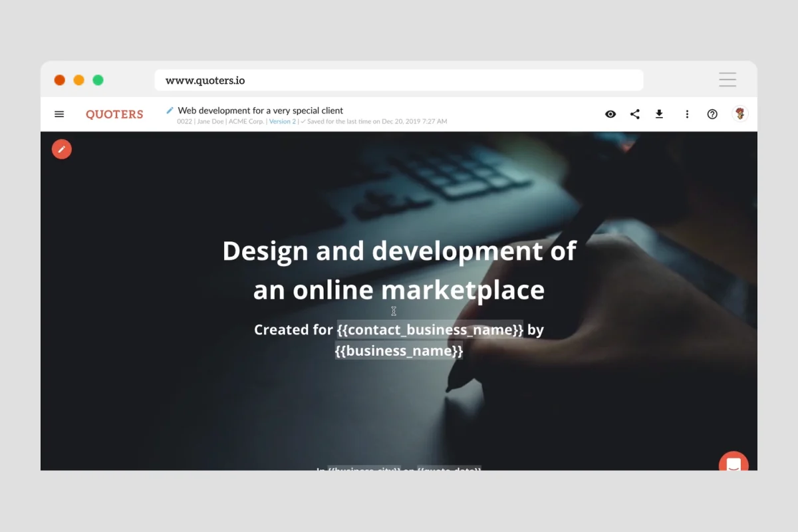Click the title 'Web development for a very special client'
798x532 pixels.
[260, 110]
